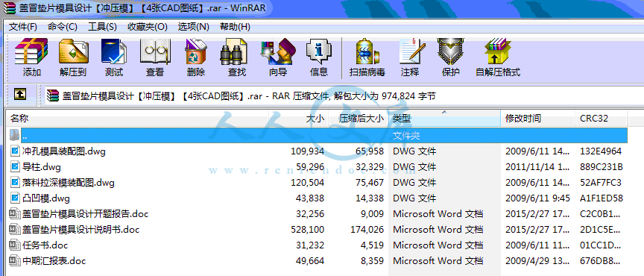Go up one folder level arrow
Viewport: 644px width, 276px height.
click(19, 95)
